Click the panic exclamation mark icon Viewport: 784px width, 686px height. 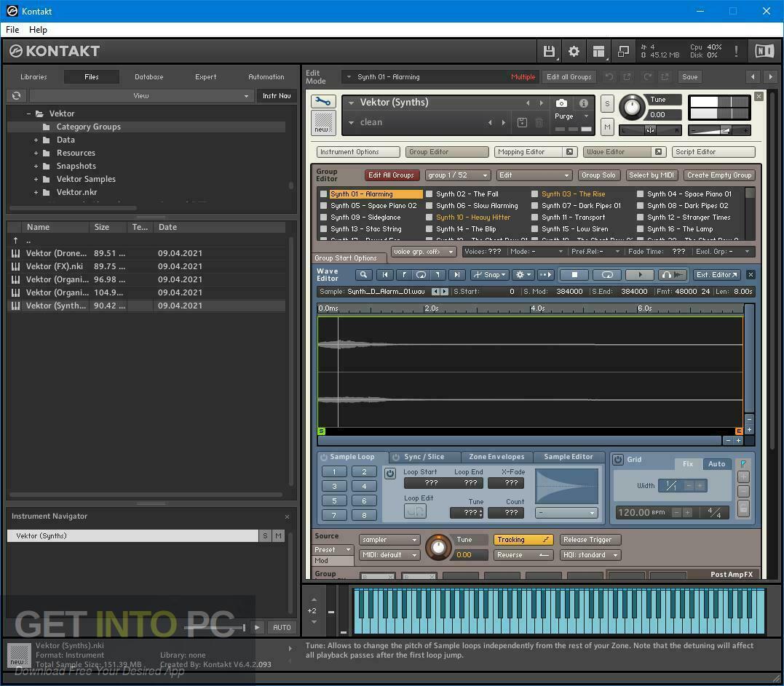tap(736, 51)
